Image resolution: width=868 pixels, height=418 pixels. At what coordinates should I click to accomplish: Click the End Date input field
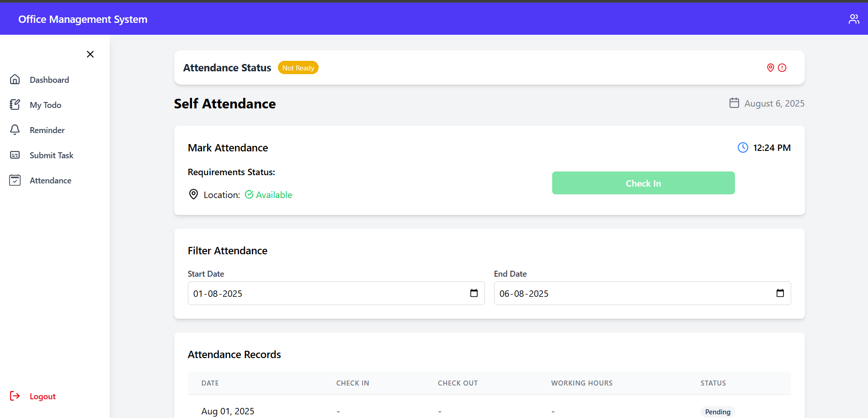coord(631,293)
